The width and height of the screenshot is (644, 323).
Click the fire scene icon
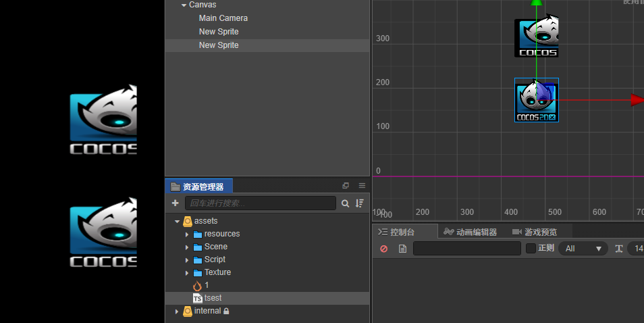pos(197,286)
